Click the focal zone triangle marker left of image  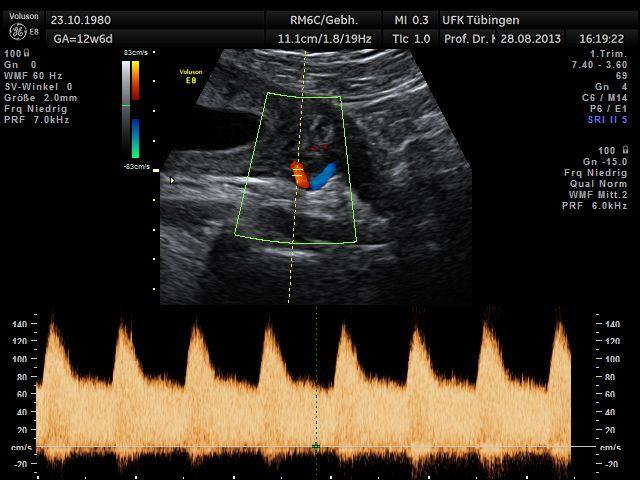click(172, 181)
